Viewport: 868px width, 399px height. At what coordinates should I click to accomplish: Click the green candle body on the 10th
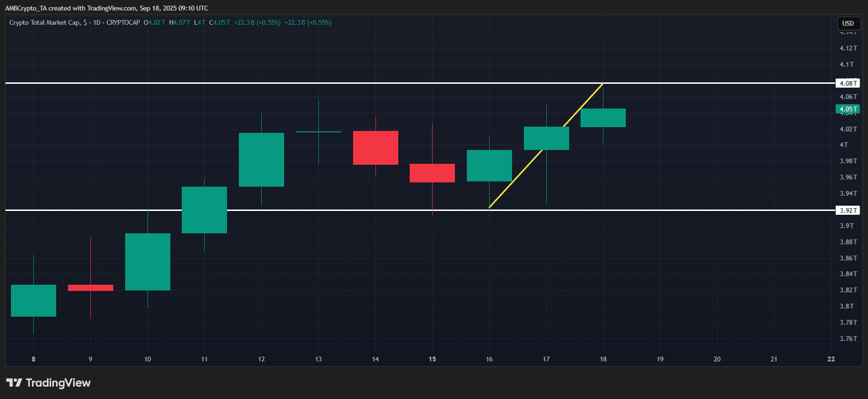148,261
